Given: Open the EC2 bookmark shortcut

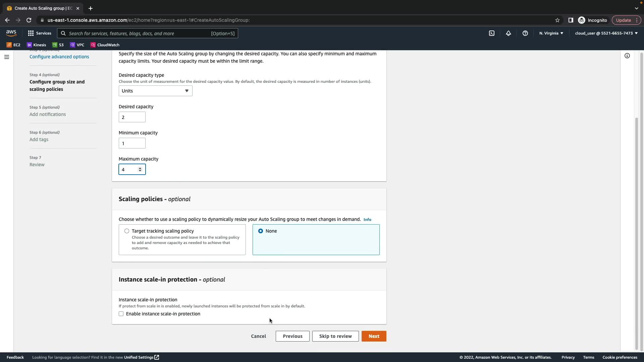Looking at the screenshot, I should click(13, 45).
